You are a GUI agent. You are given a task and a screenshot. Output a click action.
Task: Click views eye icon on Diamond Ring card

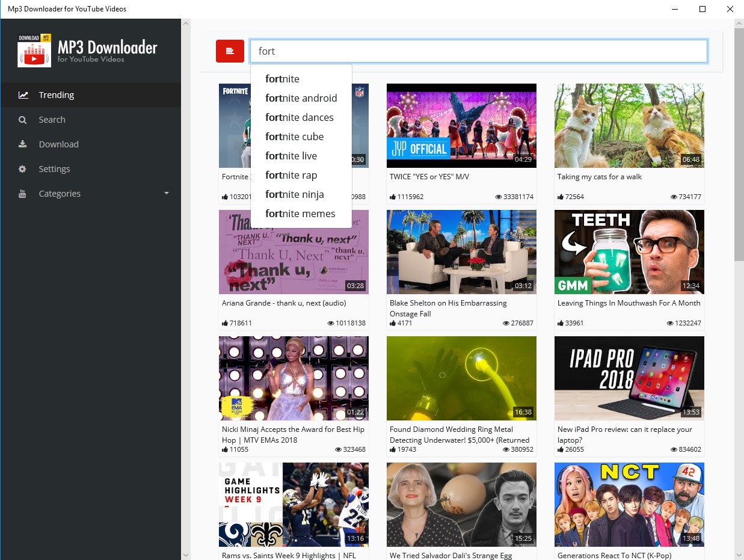point(506,449)
